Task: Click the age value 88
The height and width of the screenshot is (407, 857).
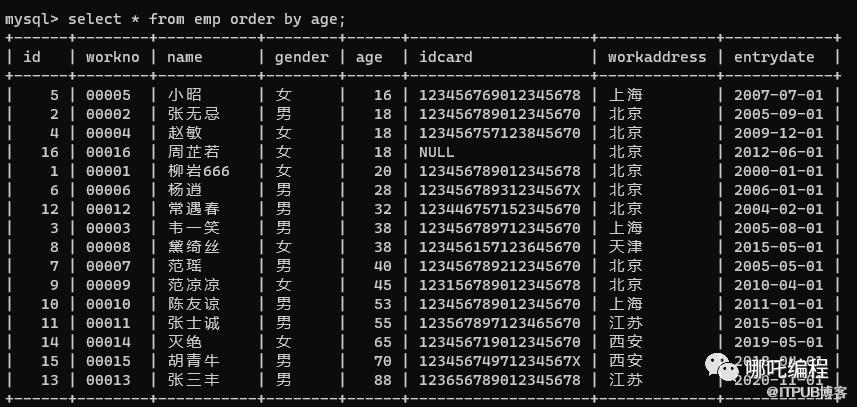Action: point(382,380)
